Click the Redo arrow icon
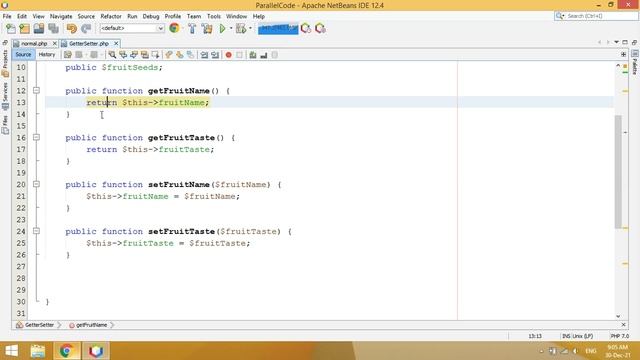 pyautogui.click(x=86, y=29)
